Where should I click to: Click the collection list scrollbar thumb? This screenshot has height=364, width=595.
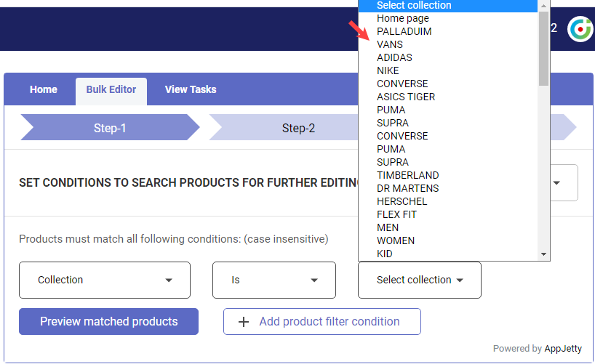click(x=543, y=49)
